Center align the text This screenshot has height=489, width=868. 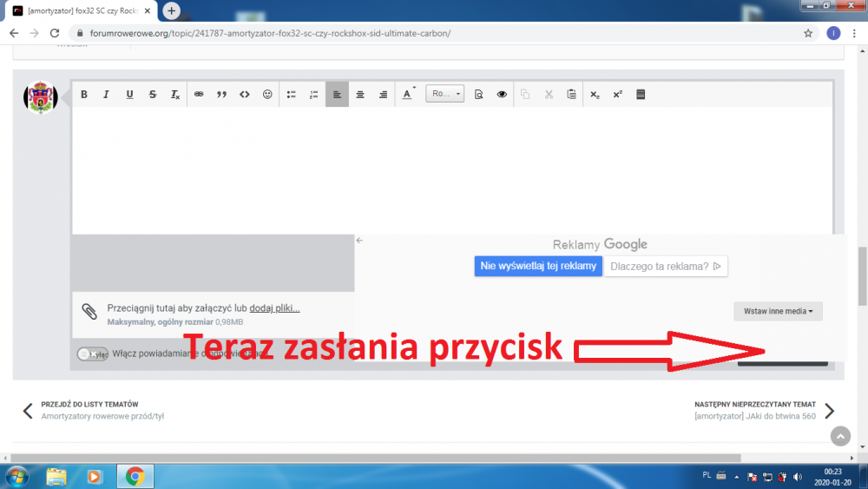coord(360,95)
